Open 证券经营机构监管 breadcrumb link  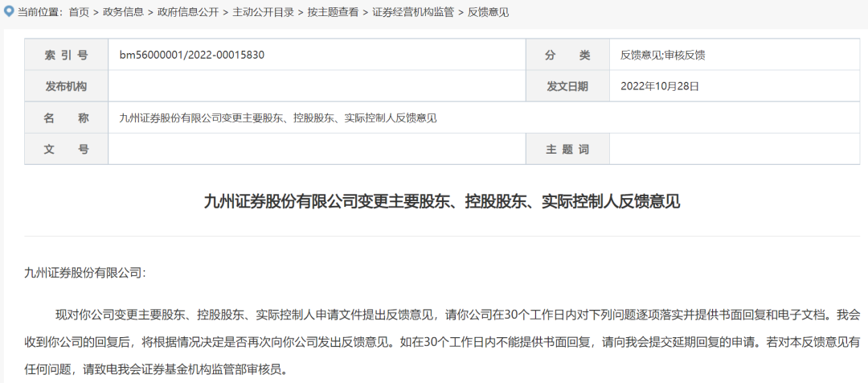pyautogui.click(x=413, y=12)
